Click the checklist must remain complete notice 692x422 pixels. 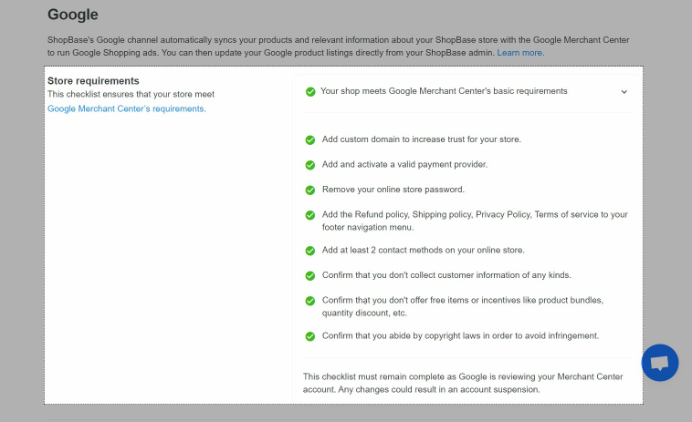tap(462, 382)
